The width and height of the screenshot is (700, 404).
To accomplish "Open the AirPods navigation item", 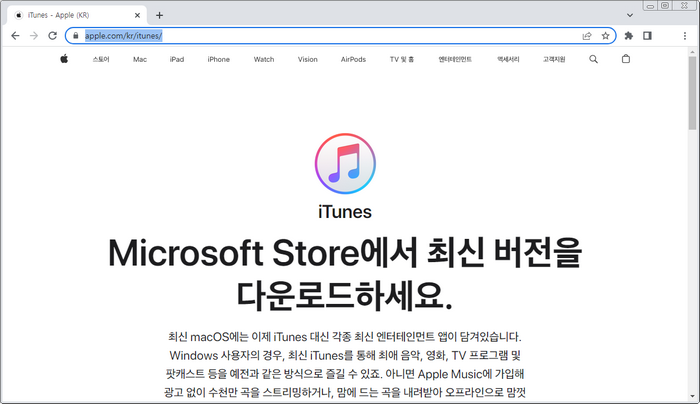I will click(x=353, y=59).
